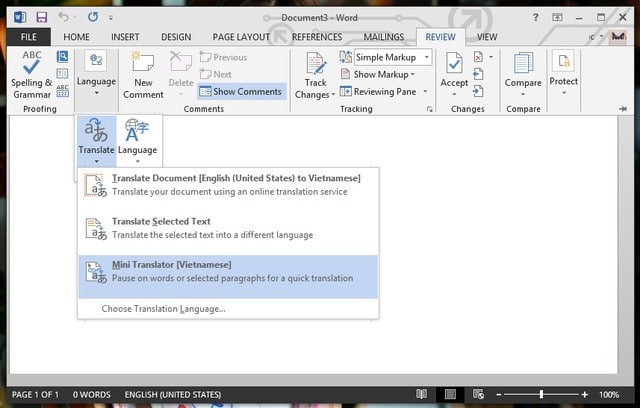Go to next change icon
The height and width of the screenshot is (408, 640).
[x=478, y=91]
